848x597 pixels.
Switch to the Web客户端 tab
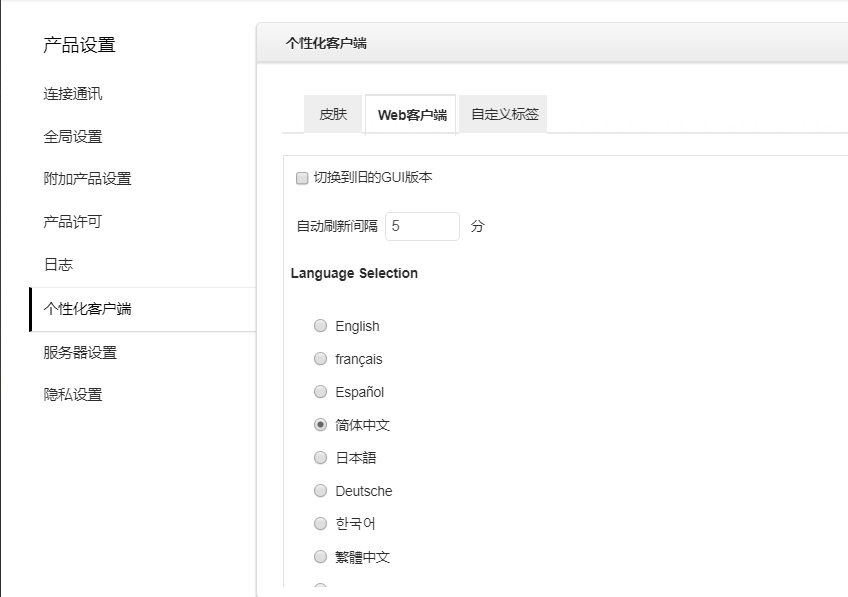[x=410, y=115]
